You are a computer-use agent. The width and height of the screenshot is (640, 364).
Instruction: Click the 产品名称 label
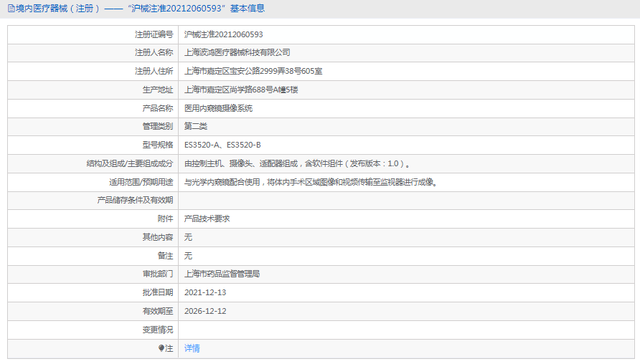158,108
